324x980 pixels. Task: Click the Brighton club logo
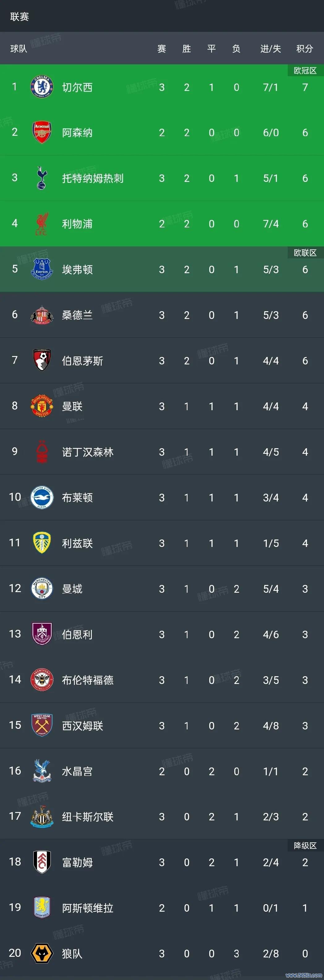point(42,497)
